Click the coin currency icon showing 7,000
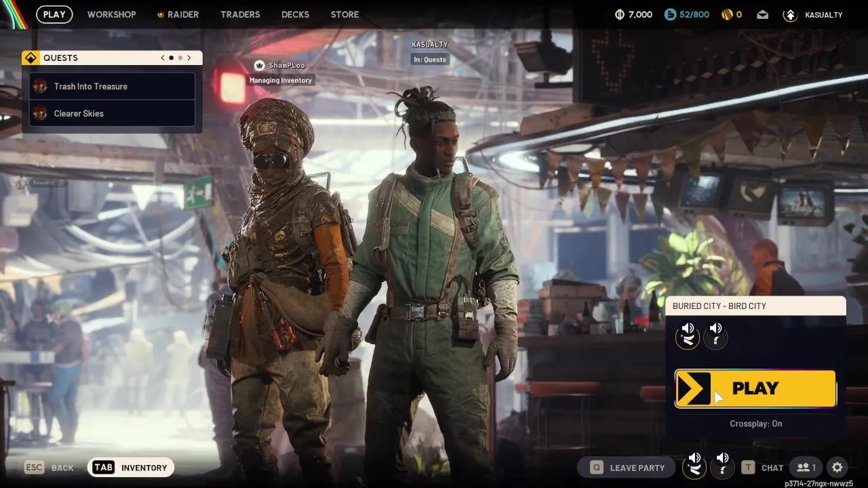The width and height of the screenshot is (868, 488). (619, 14)
